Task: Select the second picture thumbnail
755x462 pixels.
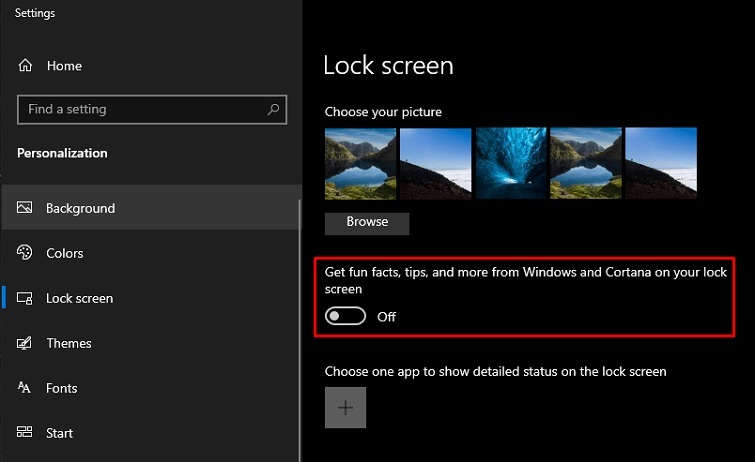Action: pyautogui.click(x=435, y=163)
